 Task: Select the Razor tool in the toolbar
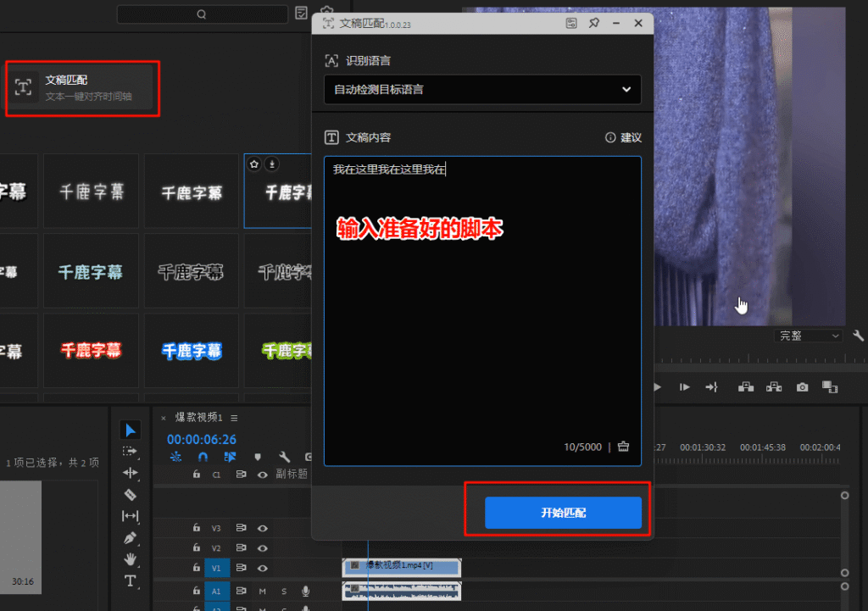tap(130, 494)
